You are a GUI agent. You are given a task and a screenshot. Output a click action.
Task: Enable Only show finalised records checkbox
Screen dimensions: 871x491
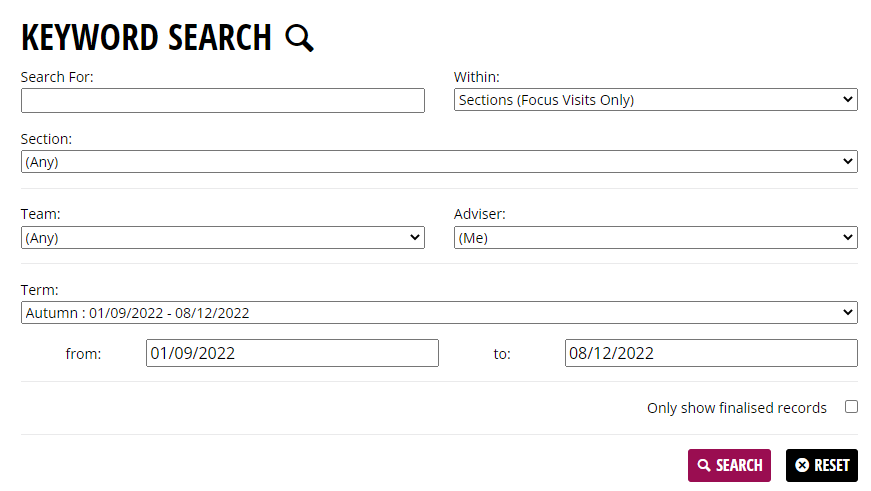851,407
